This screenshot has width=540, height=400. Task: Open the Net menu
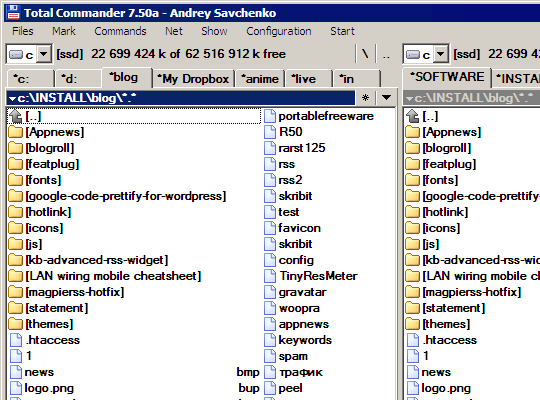pyautogui.click(x=174, y=31)
